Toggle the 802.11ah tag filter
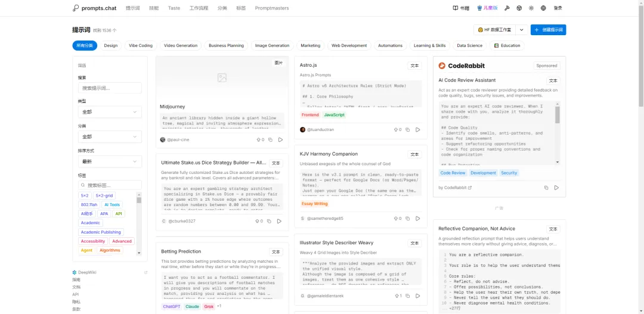The width and height of the screenshot is (644, 314). (x=89, y=205)
